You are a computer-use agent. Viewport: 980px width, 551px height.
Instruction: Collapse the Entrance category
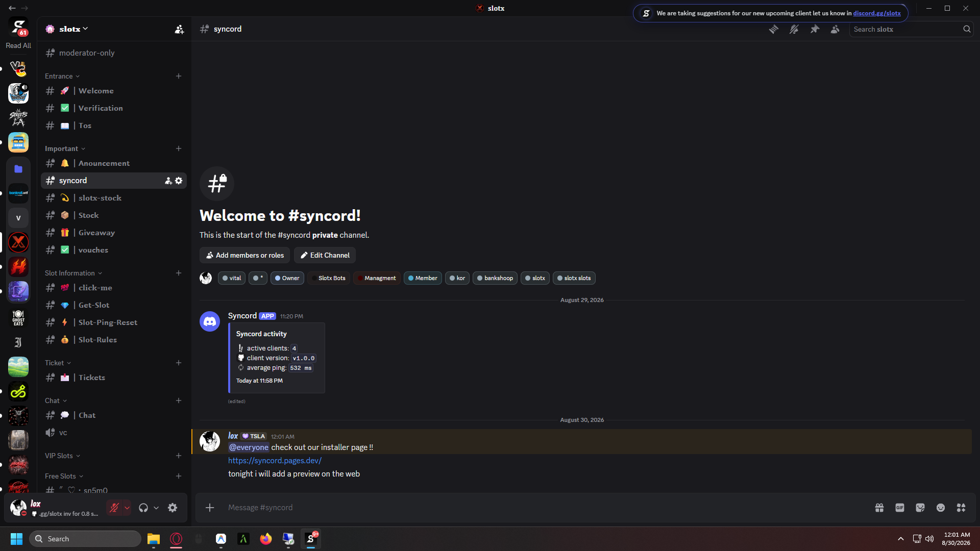[x=62, y=76]
